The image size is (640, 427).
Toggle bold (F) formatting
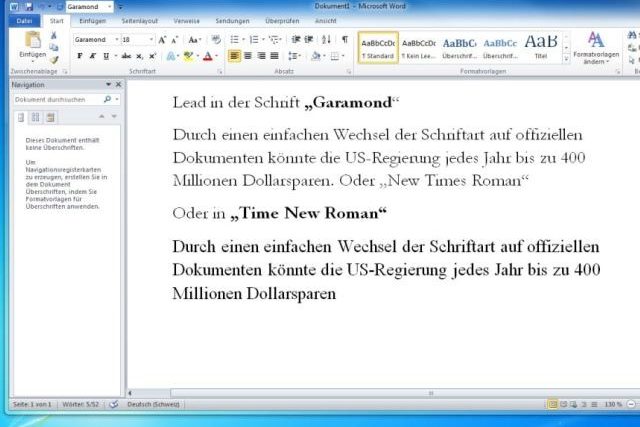point(80,56)
